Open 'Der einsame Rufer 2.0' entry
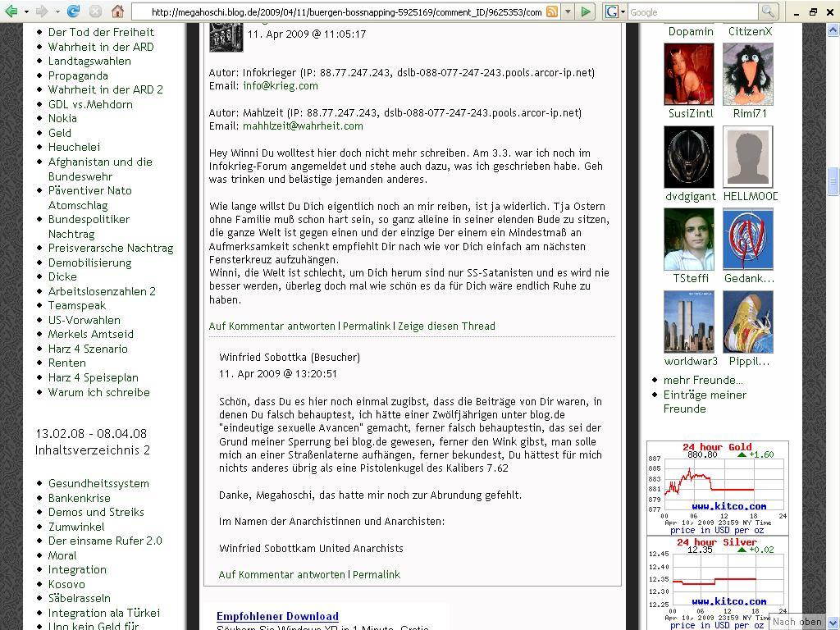The image size is (840, 630). click(x=105, y=541)
